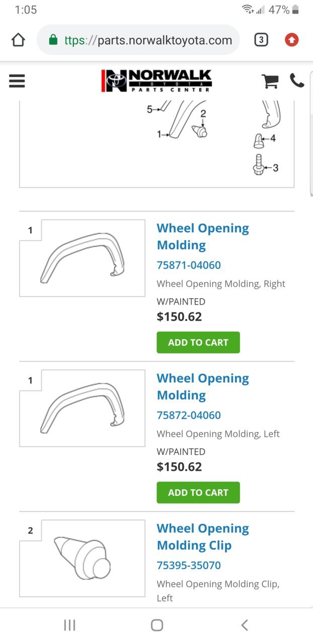The height and width of the screenshot is (644, 313).
Task: Tap the parts diagram image
Action: (156, 144)
